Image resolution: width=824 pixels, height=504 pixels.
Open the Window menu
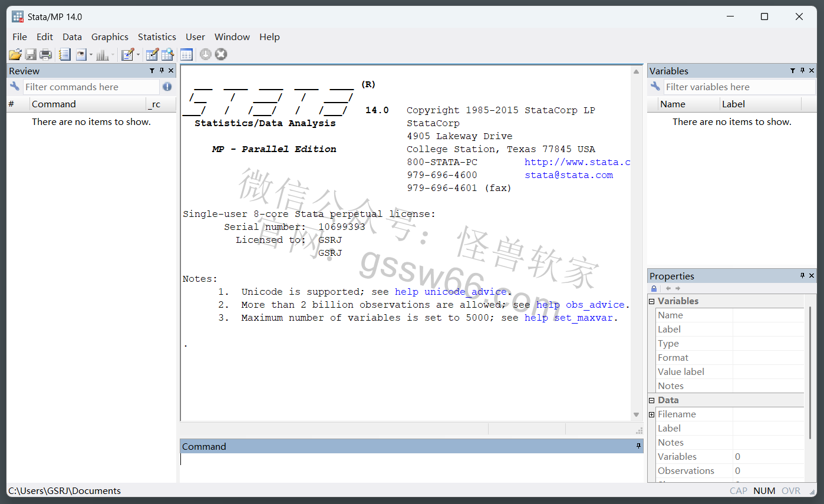pos(232,37)
